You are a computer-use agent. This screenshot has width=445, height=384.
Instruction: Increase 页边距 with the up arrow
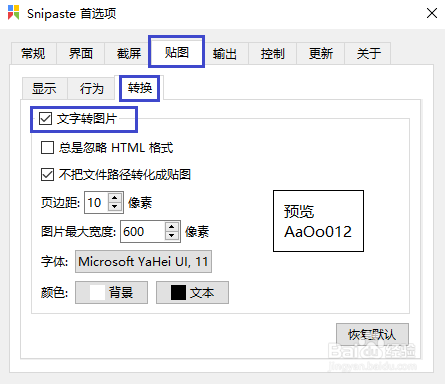pos(115,197)
